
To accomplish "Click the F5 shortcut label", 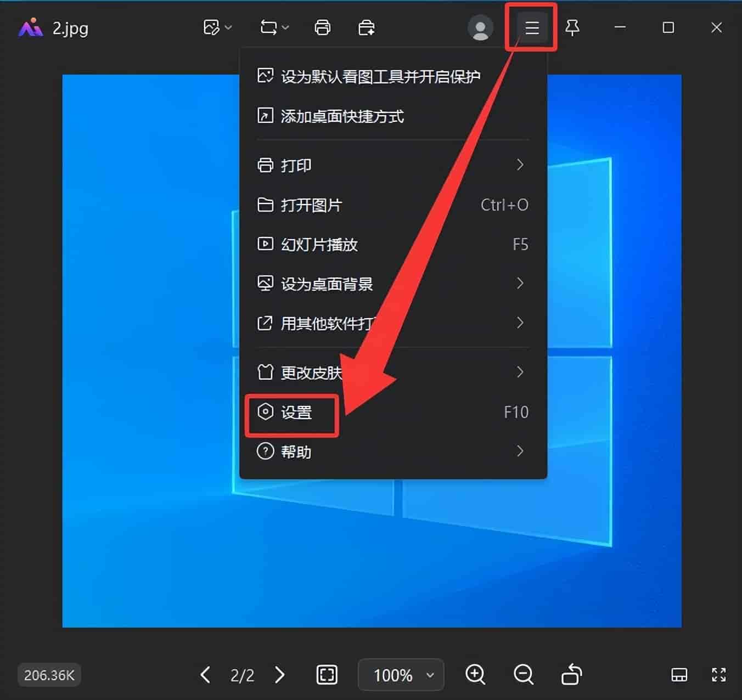I will click(x=520, y=244).
